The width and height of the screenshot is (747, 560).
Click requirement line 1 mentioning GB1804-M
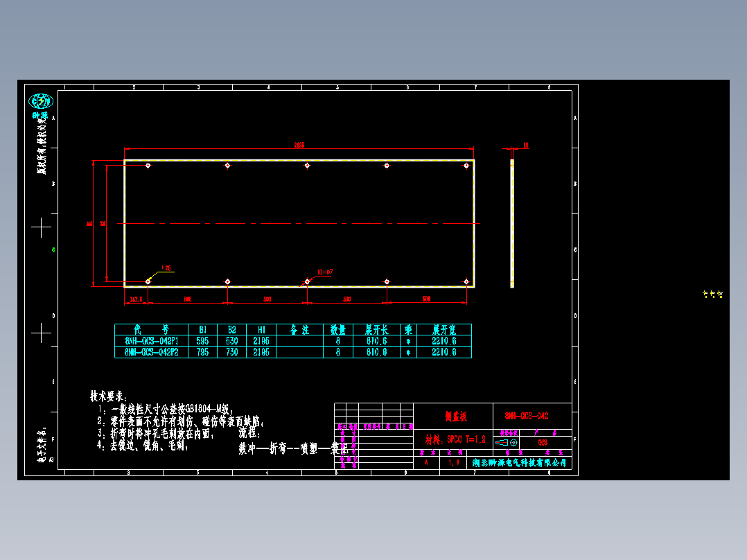pyautogui.click(x=166, y=410)
